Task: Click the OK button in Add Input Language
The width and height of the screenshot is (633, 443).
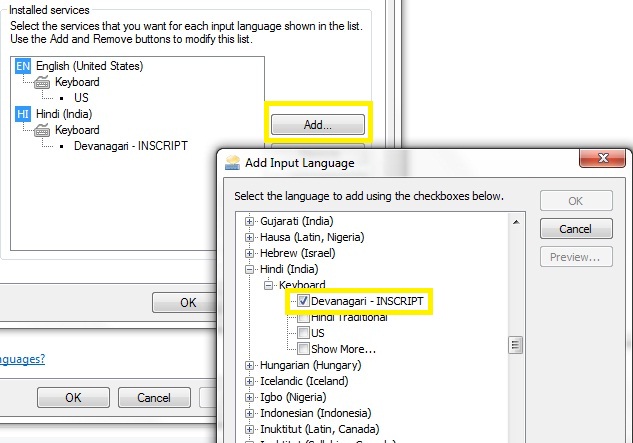Action: pos(576,201)
